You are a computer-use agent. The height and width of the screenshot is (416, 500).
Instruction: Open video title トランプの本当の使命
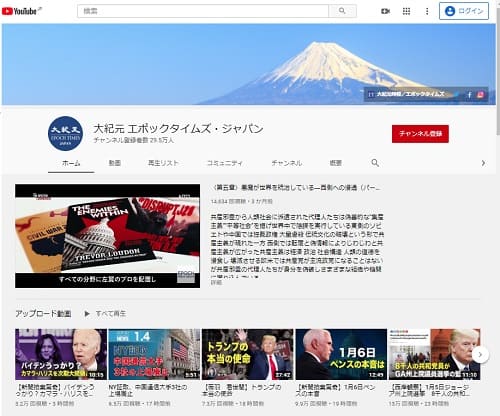point(242,390)
